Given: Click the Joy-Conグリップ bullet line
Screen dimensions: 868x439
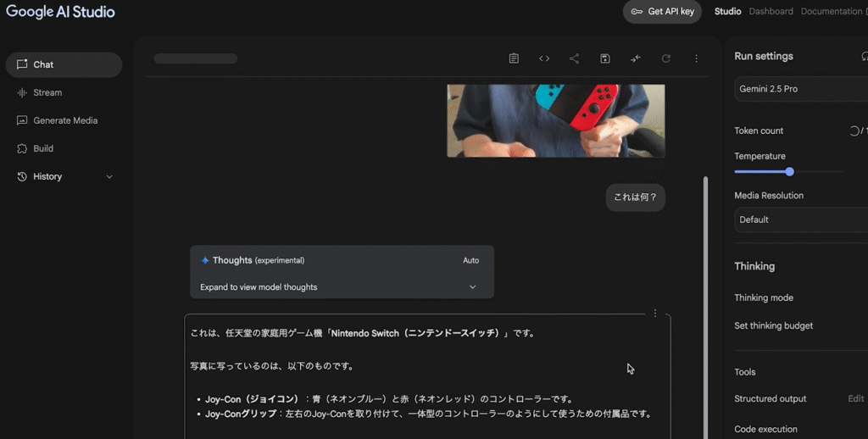Looking at the screenshot, I should tap(428, 414).
